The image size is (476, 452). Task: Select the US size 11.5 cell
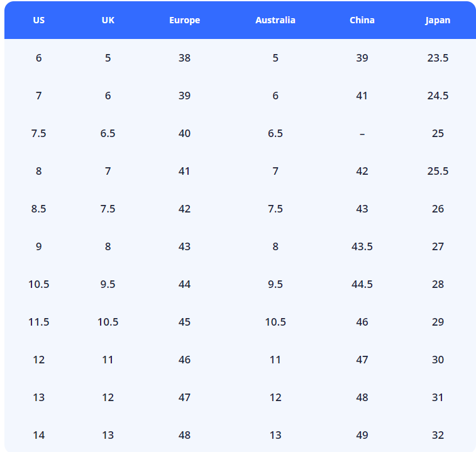click(39, 322)
